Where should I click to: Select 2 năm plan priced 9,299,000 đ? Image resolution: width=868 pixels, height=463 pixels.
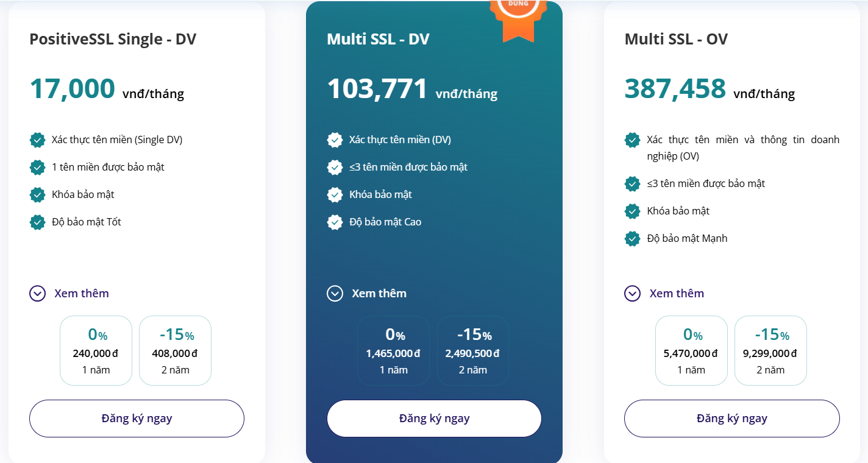click(x=770, y=351)
